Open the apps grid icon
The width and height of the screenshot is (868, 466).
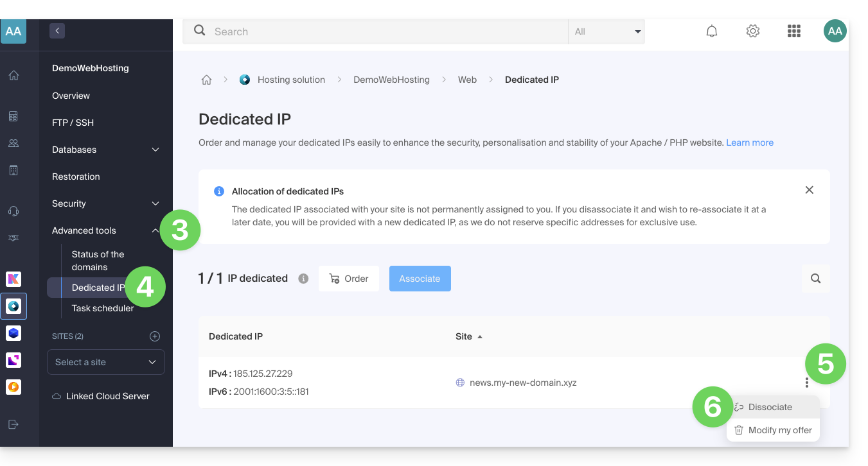click(794, 31)
